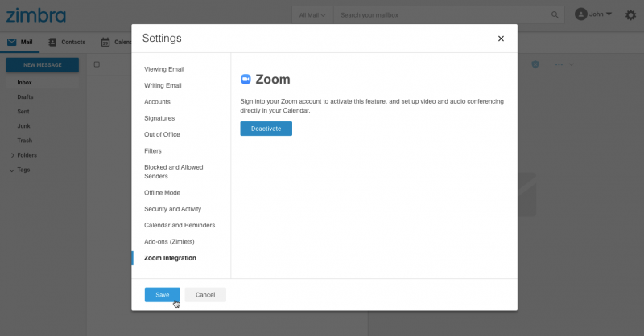Open Blocked and Allowed Senders settings
The width and height of the screenshot is (644, 336).
tap(173, 171)
